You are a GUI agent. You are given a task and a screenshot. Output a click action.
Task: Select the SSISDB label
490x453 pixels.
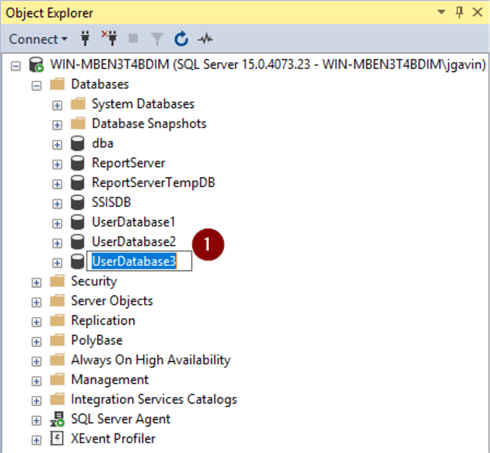point(111,202)
